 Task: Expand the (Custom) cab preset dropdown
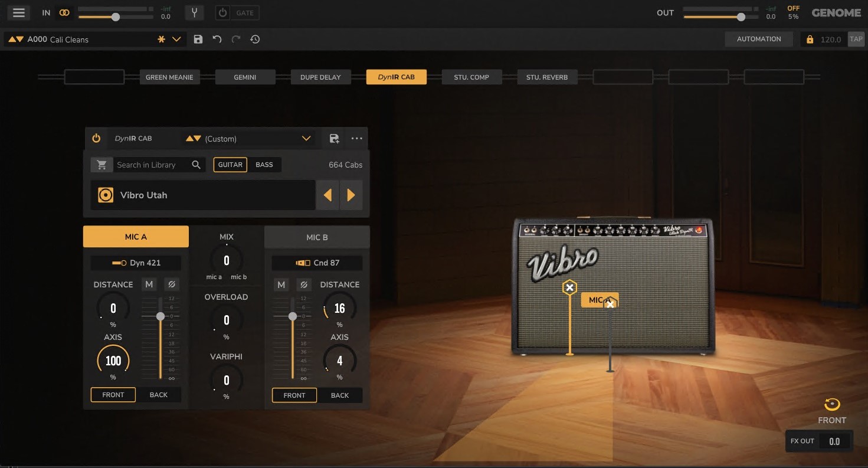pos(306,138)
